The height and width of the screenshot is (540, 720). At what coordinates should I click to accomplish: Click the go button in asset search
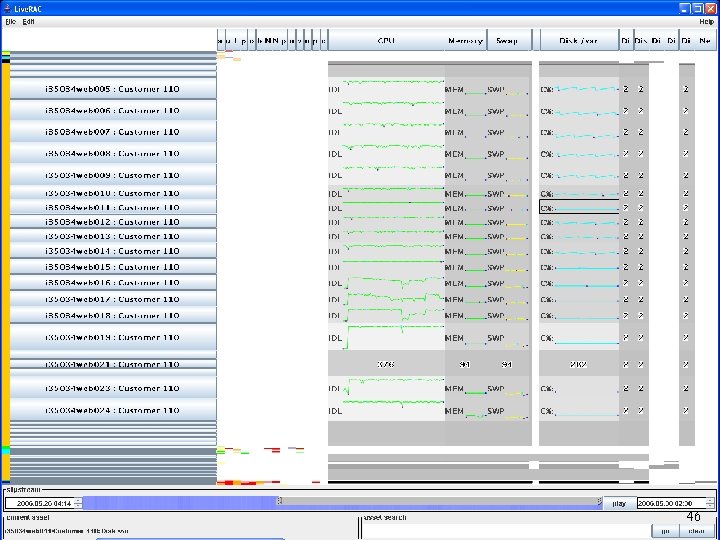point(665,531)
